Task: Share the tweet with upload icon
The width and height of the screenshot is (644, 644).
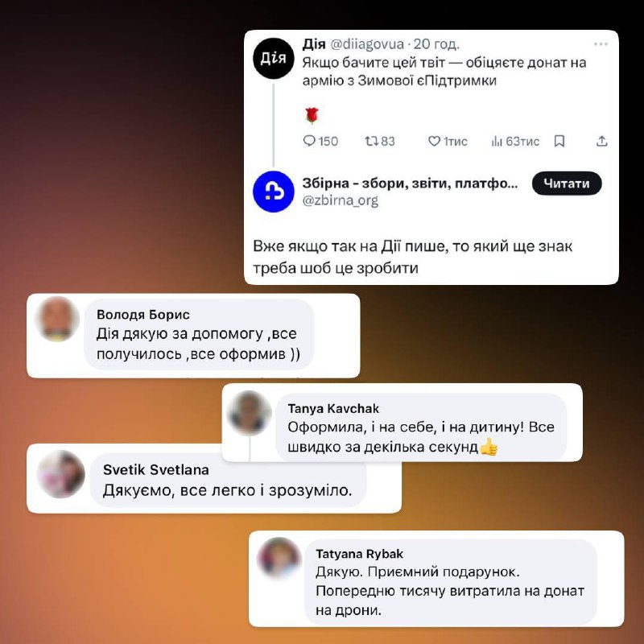Action: tap(601, 142)
